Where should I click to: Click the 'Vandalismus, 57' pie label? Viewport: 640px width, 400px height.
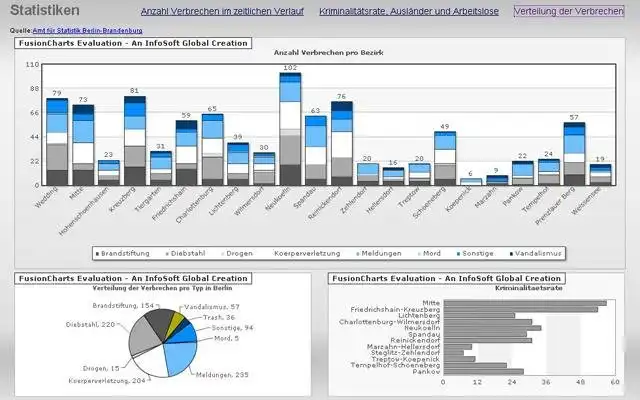212,307
